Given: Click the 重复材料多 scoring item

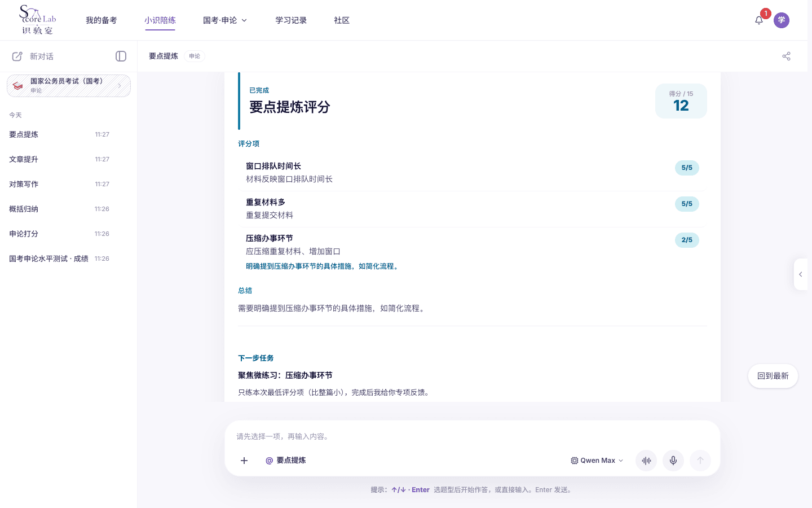Looking at the screenshot, I should click(x=473, y=209).
